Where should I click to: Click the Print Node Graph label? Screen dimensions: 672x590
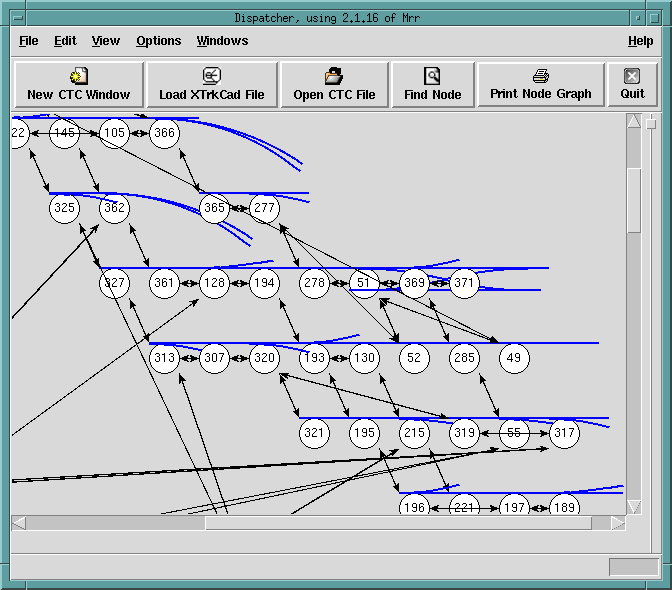[541, 94]
